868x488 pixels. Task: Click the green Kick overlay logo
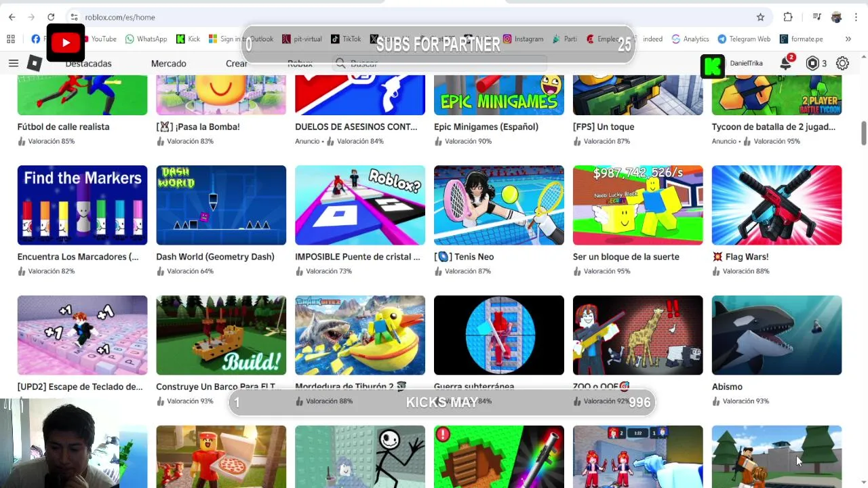coord(713,66)
